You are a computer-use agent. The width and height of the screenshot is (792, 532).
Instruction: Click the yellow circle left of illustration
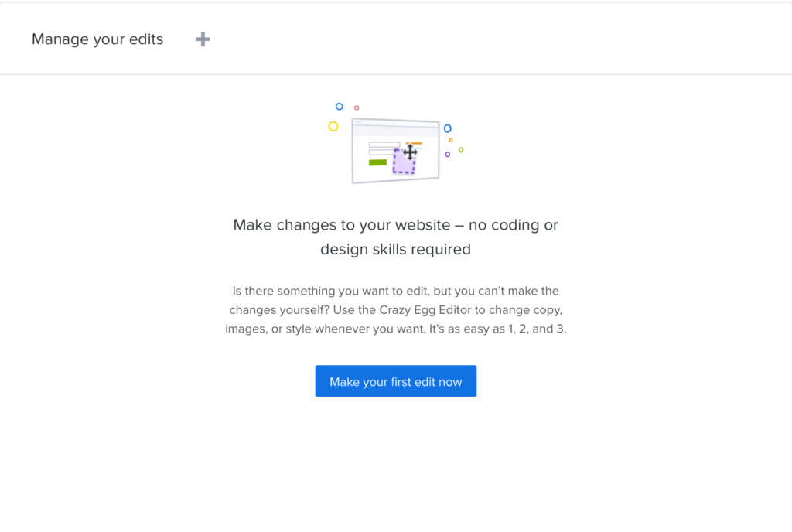tap(333, 126)
